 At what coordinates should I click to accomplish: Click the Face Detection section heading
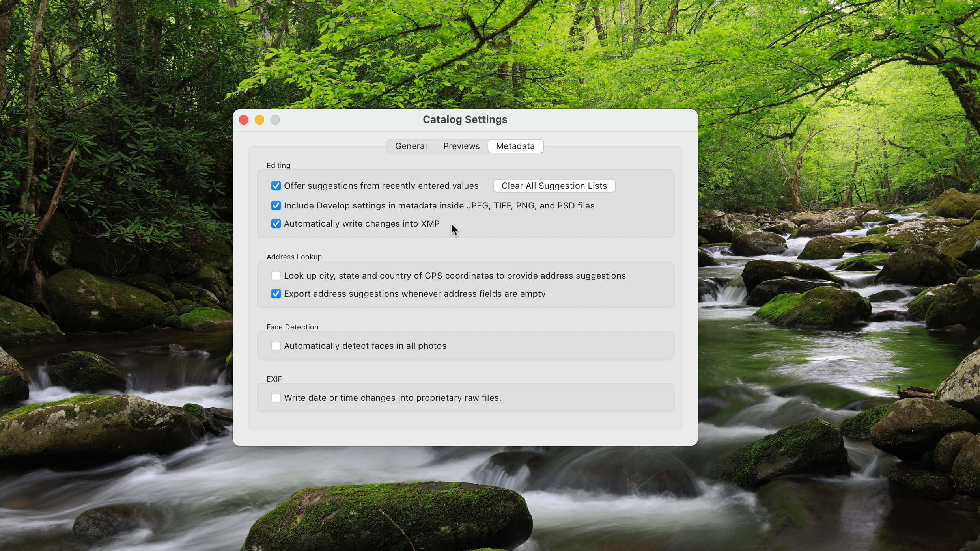pos(292,327)
